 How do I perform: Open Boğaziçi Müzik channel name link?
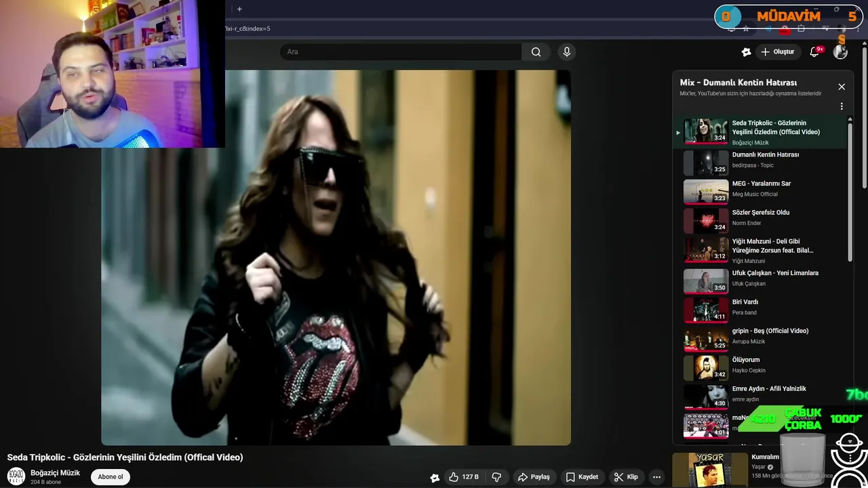tap(55, 473)
